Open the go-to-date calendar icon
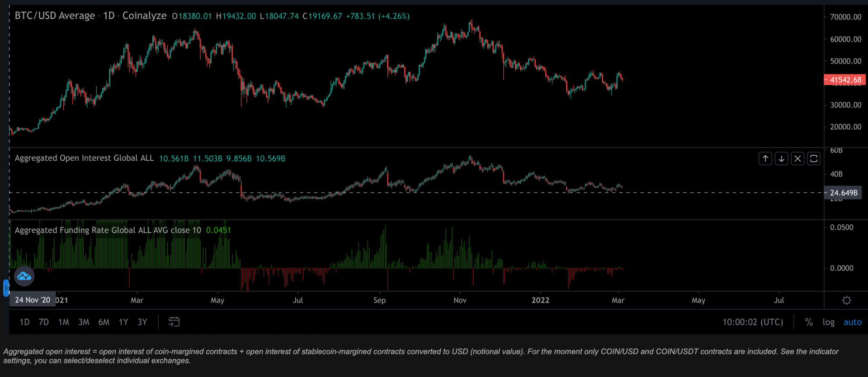 click(174, 322)
